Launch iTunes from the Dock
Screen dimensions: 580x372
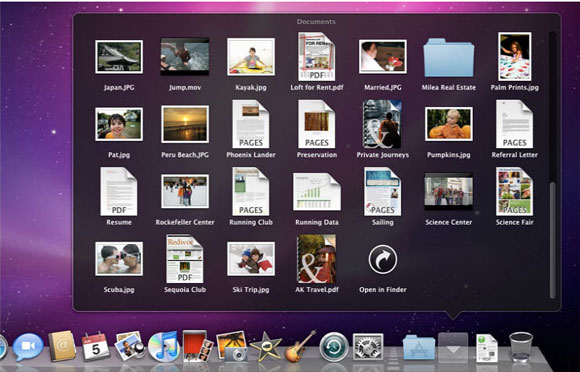(163, 346)
